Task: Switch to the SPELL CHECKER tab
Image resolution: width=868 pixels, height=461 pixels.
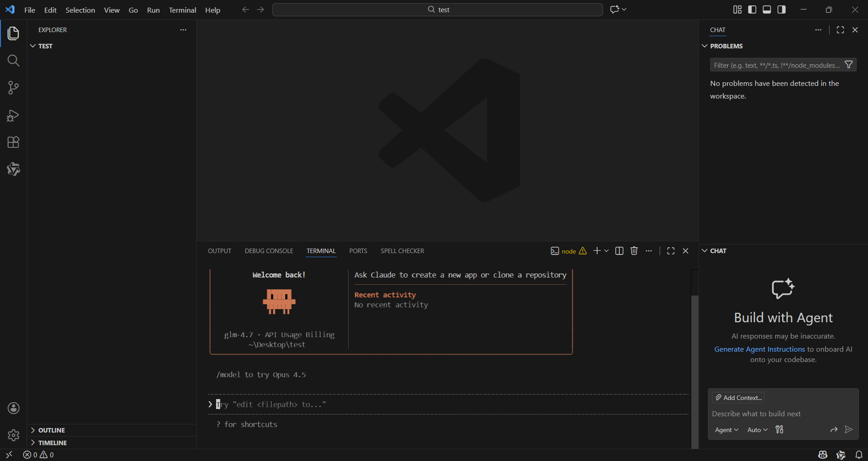Action: (402, 251)
